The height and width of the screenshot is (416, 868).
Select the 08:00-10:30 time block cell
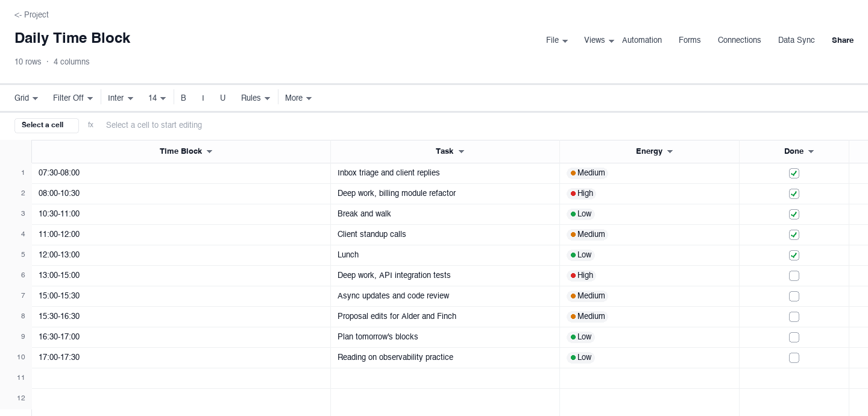click(181, 194)
